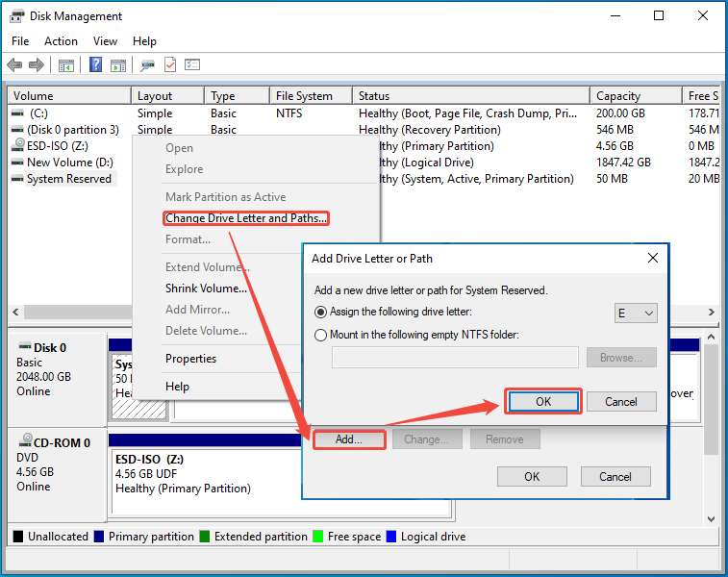Choose 'Change Drive Letter and Paths...' context item
Screen dimensions: 728x577
pos(246,218)
